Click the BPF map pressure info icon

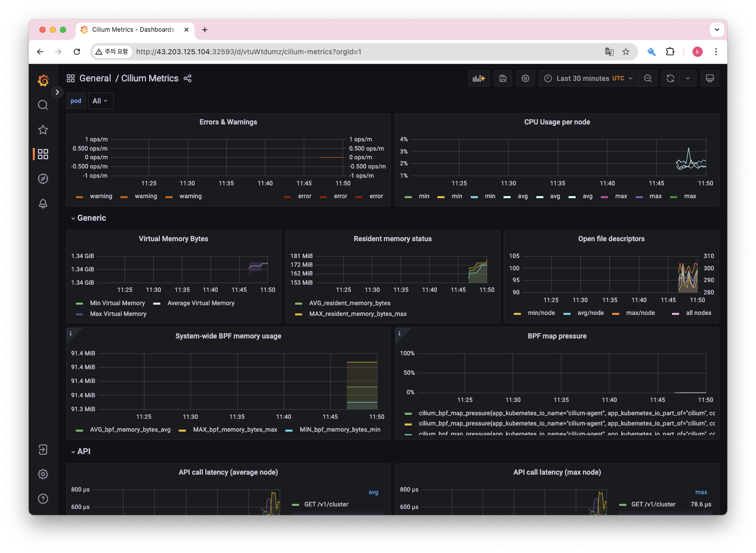400,333
